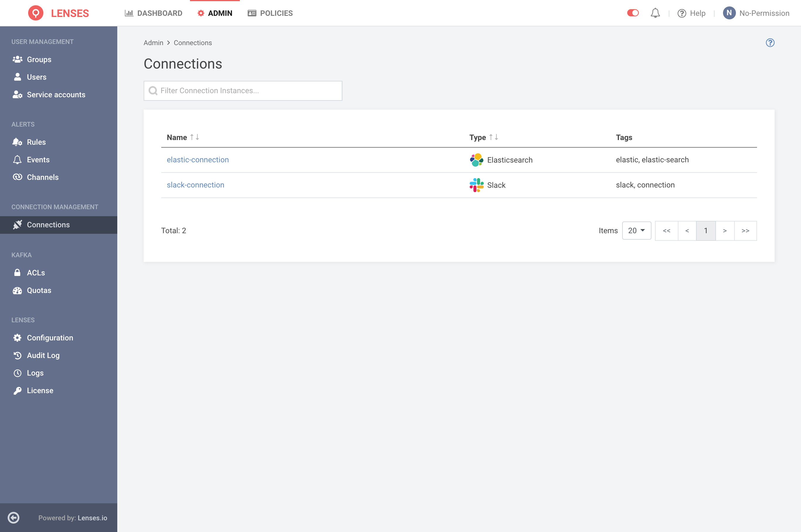
Task: Toggle the red switch in header
Action: pos(633,13)
